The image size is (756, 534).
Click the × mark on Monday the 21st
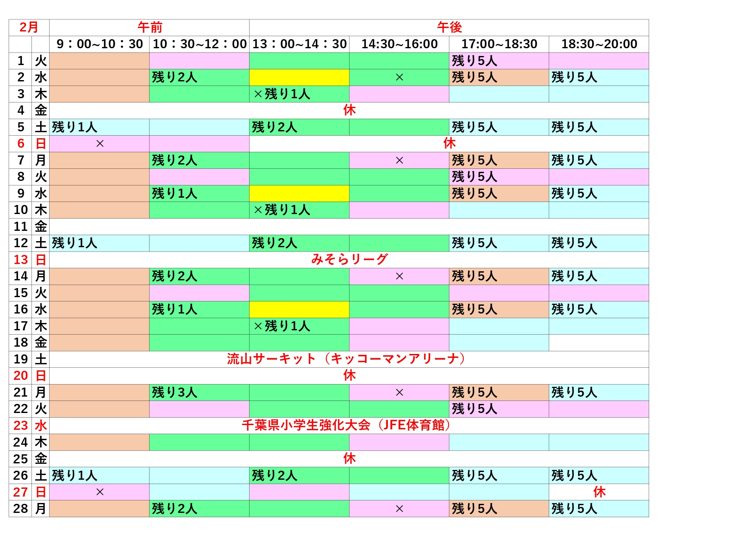pos(399,393)
